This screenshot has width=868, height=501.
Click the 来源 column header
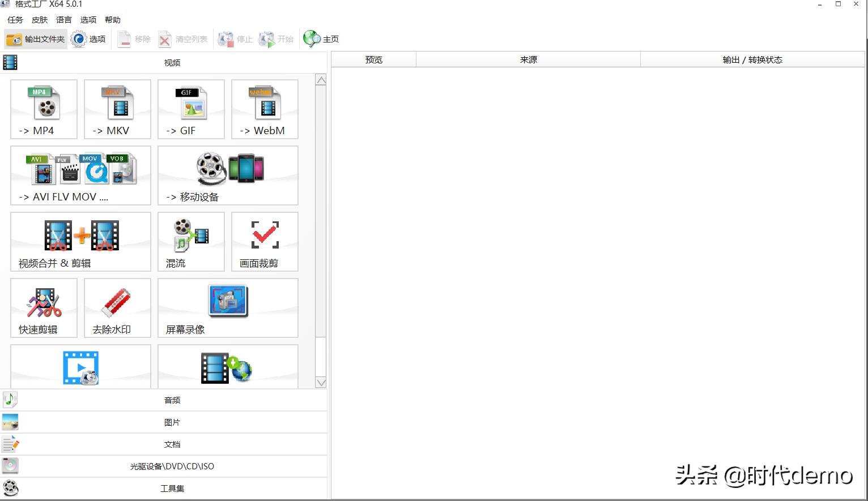point(528,59)
